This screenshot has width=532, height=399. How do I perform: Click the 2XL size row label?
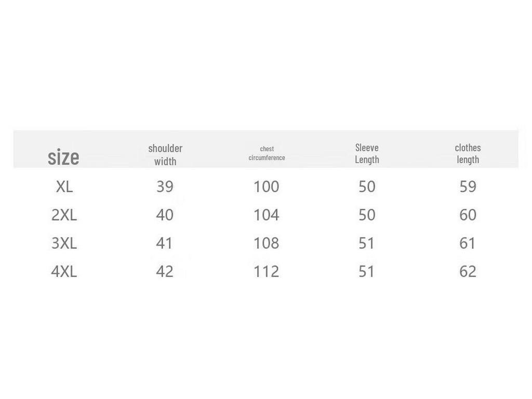point(64,215)
